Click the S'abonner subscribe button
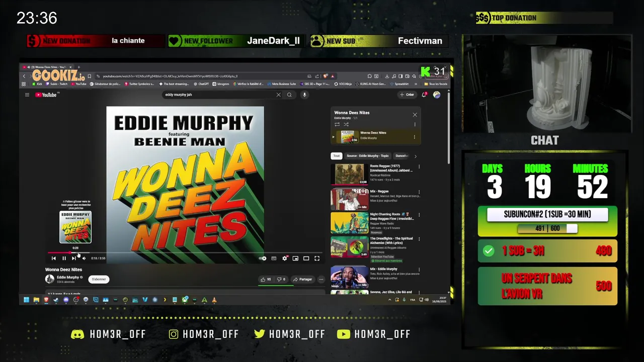 [99, 280]
